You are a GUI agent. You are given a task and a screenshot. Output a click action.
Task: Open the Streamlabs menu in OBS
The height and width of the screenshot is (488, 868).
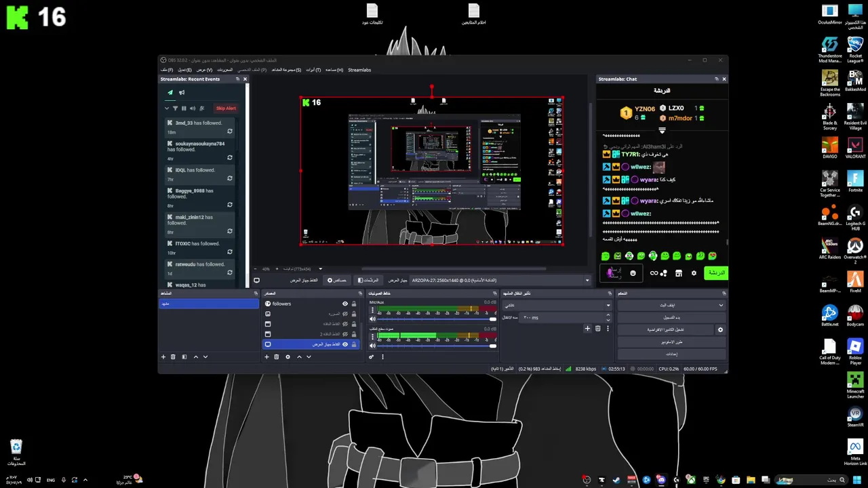point(359,70)
